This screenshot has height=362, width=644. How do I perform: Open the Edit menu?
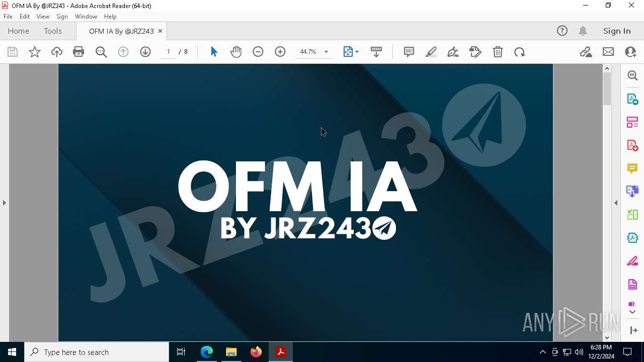pyautogui.click(x=25, y=17)
